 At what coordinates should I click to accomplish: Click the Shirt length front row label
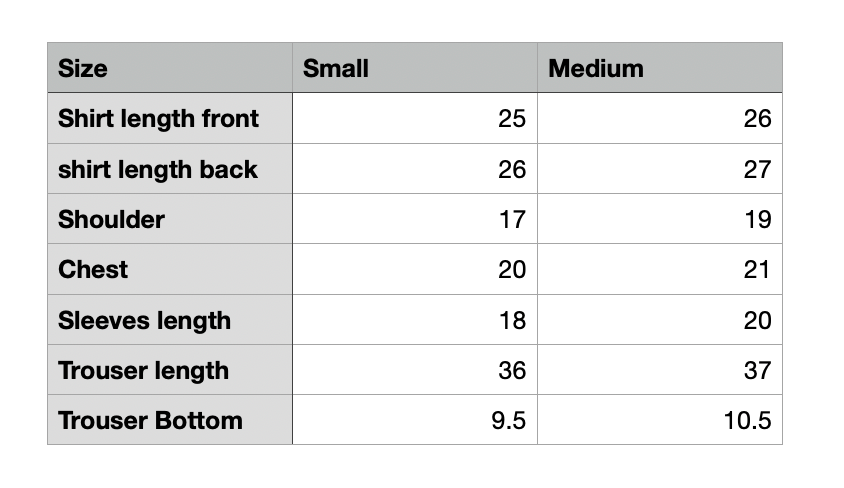coord(170,118)
